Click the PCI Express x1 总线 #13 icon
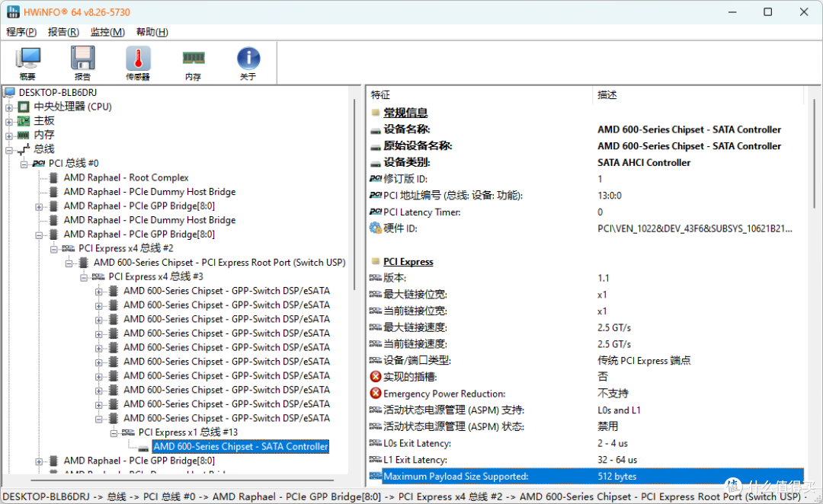 click(x=128, y=432)
